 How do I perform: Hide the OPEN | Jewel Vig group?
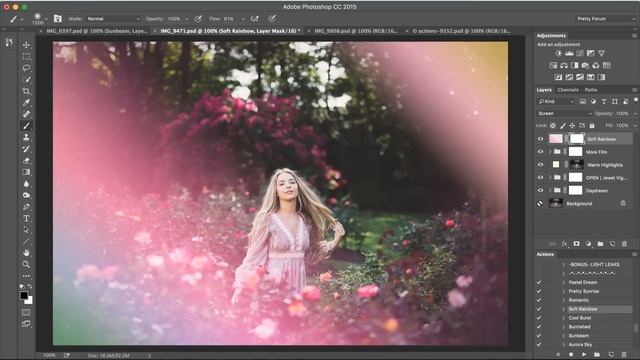coord(540,178)
